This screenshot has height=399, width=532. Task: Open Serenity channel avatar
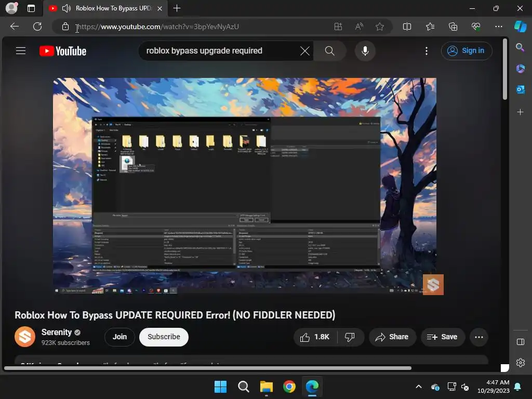point(25,337)
